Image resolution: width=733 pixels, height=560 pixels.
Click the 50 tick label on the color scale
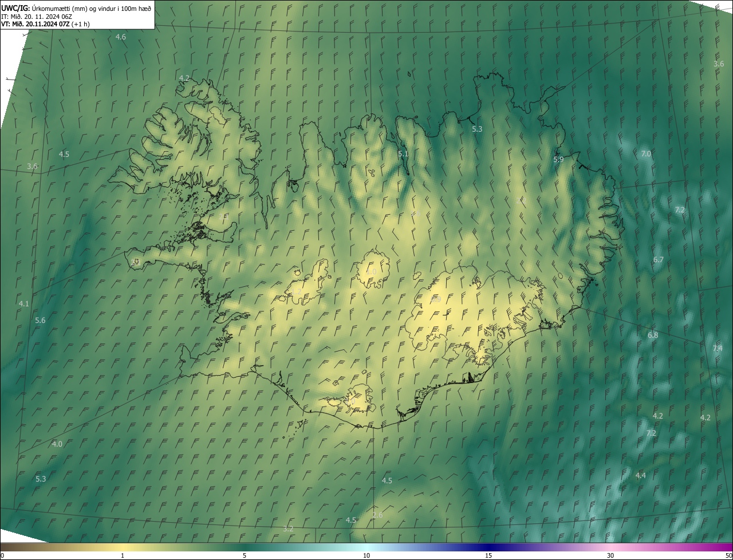tap(729, 556)
